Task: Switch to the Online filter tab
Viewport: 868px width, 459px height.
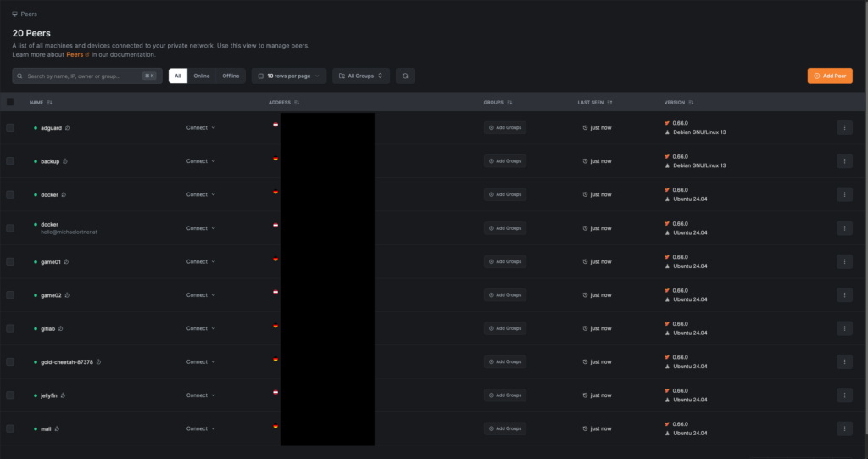Action: click(202, 76)
